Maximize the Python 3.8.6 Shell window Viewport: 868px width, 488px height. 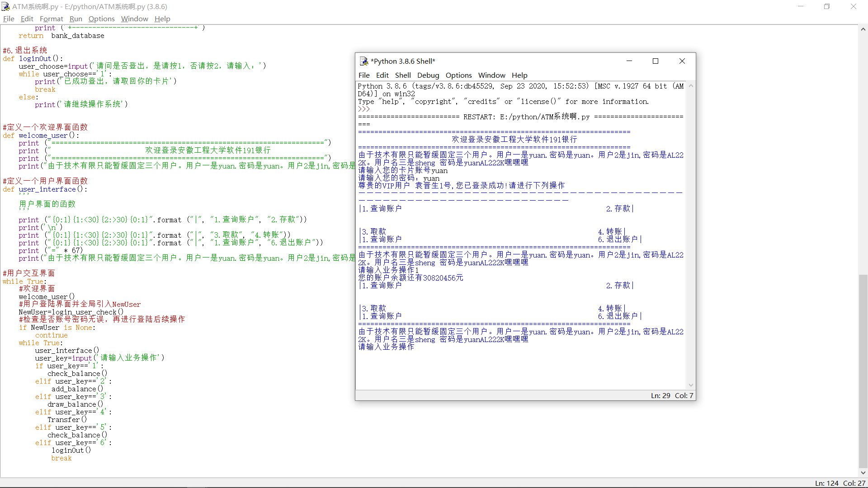pos(655,61)
